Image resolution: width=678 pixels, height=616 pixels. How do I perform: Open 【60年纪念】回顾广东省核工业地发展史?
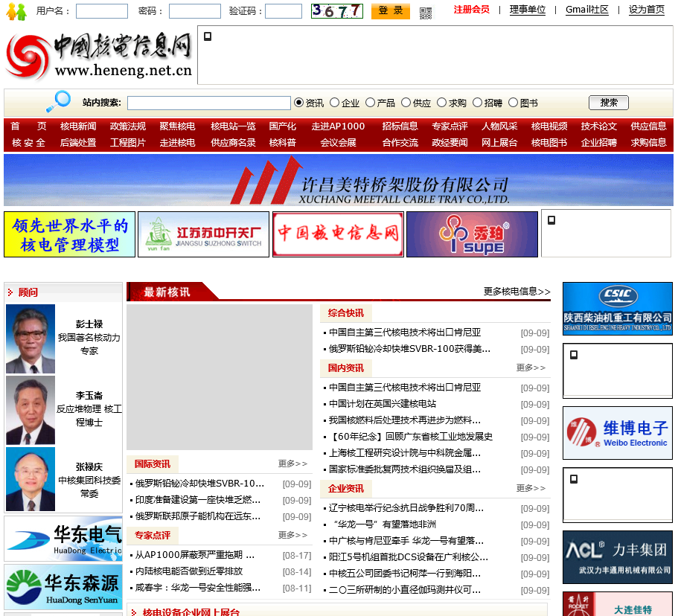click(411, 437)
